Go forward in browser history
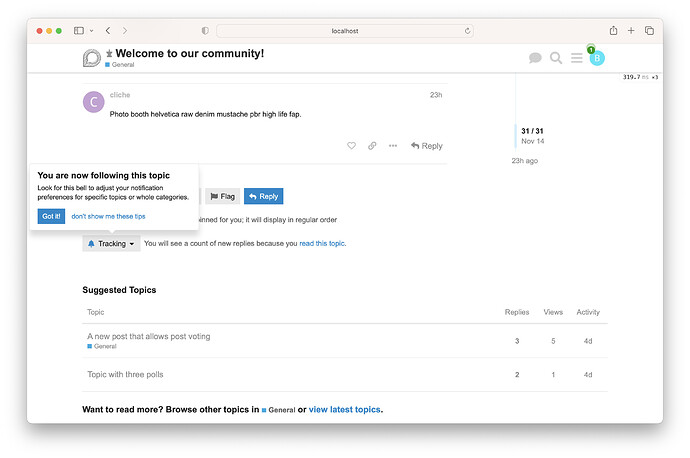The image size is (690, 458). click(x=125, y=30)
